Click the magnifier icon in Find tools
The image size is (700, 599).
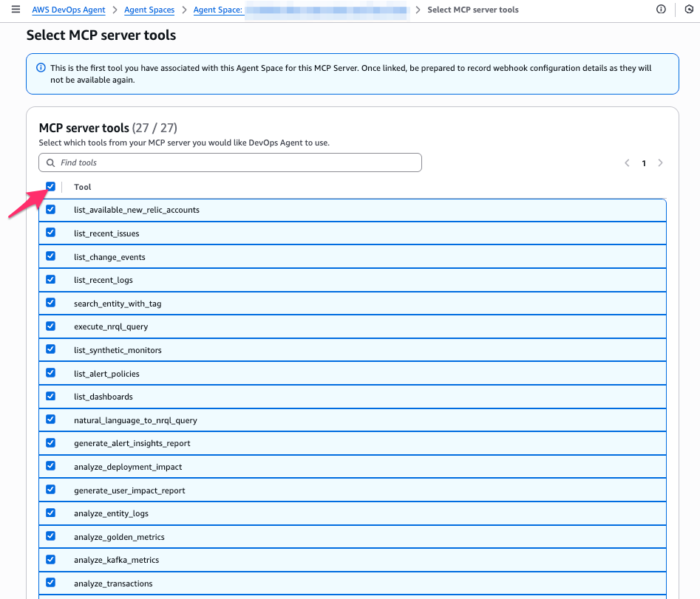(x=51, y=162)
